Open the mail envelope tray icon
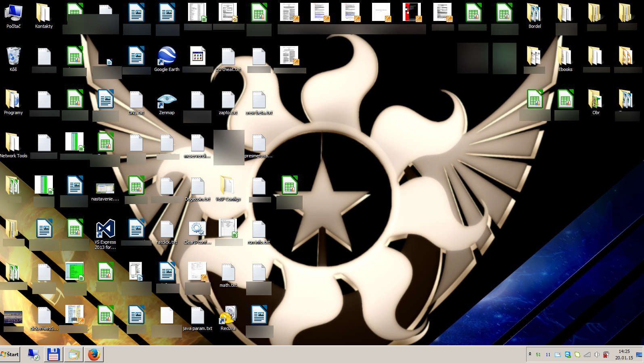The width and height of the screenshot is (644, 363). pos(558,355)
